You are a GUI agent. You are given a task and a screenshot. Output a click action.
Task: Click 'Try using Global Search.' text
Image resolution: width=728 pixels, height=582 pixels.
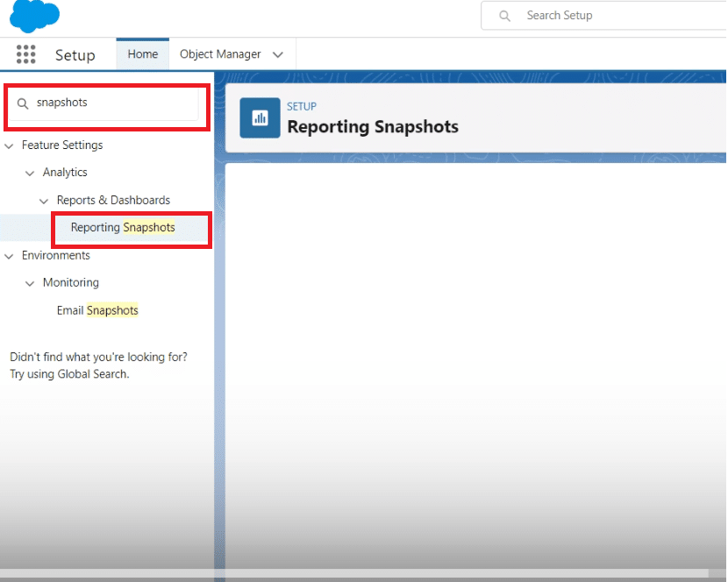pos(69,374)
